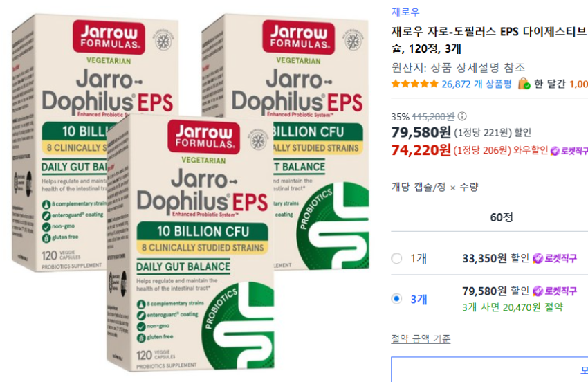588x382 pixels.
Task: Open the 절약 금액 기준 link
Action: [x=421, y=338]
